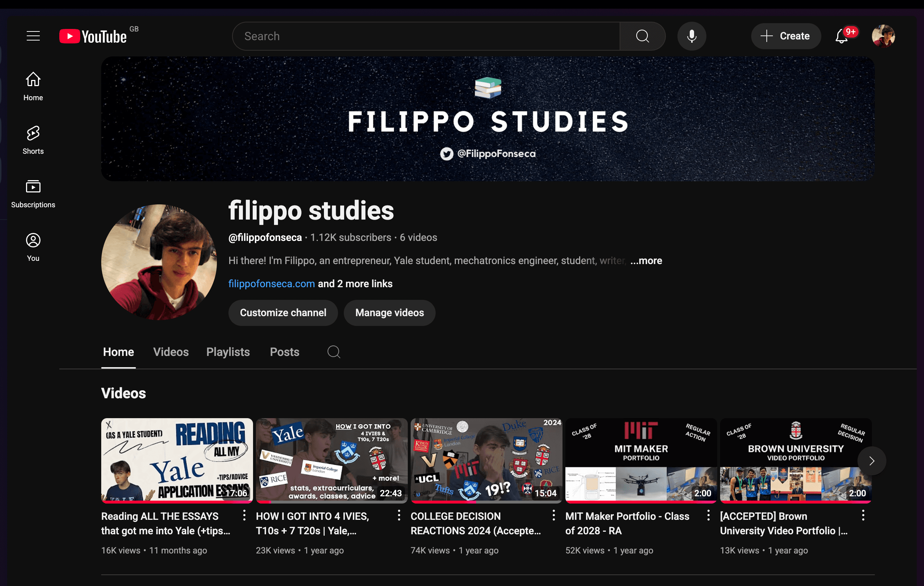924x586 pixels.
Task: Open the You section in the sidebar
Action: pyautogui.click(x=33, y=246)
